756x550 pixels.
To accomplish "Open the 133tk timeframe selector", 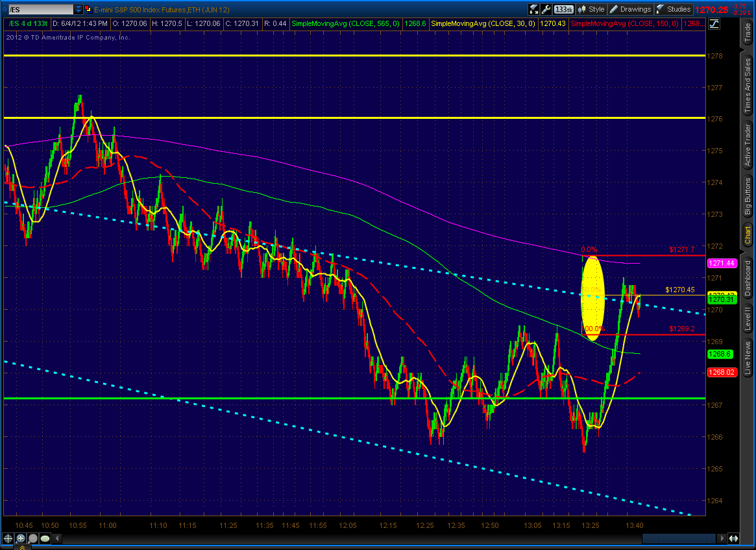I will 563,9.
